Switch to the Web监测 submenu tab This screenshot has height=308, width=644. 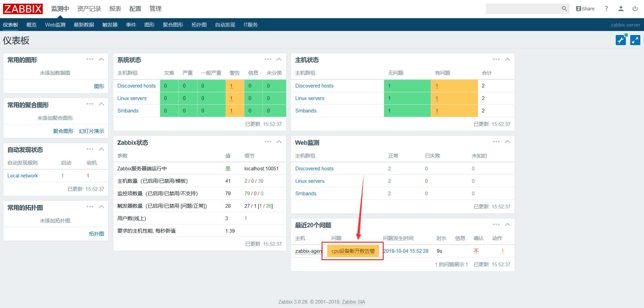click(x=55, y=25)
